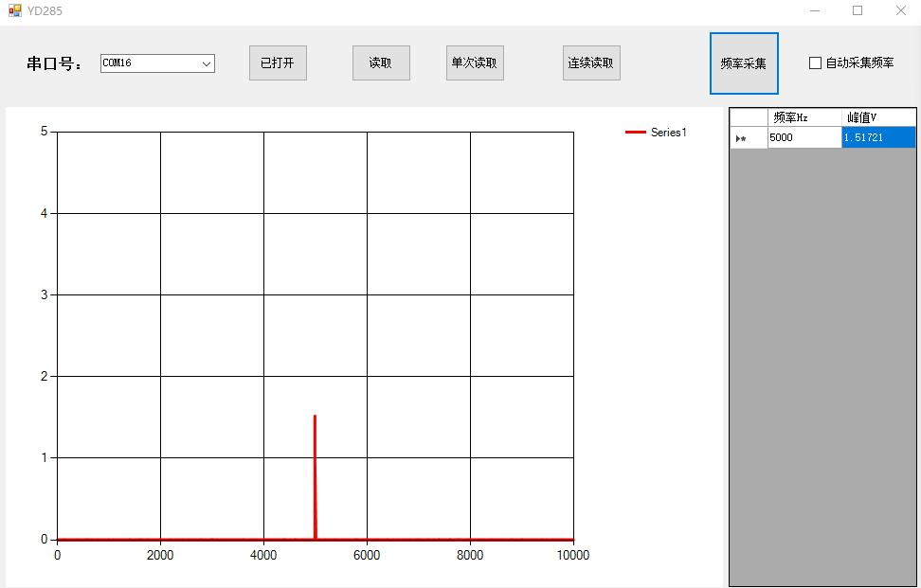The height and width of the screenshot is (588, 921).
Task: Click the 10000 x-axis label
Action: pyautogui.click(x=572, y=555)
